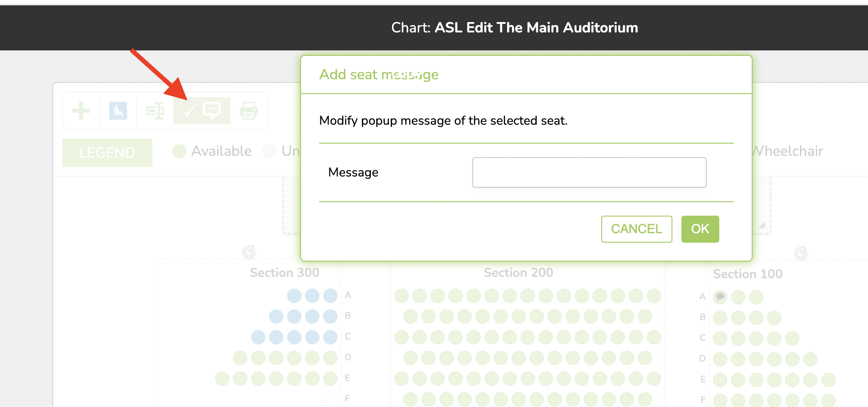The image size is (868, 407).
Task: Click into the Message text field
Action: 589,172
